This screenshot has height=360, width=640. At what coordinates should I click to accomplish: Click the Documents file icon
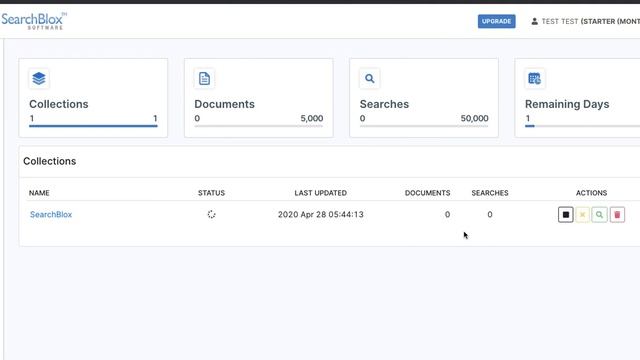pyautogui.click(x=204, y=78)
